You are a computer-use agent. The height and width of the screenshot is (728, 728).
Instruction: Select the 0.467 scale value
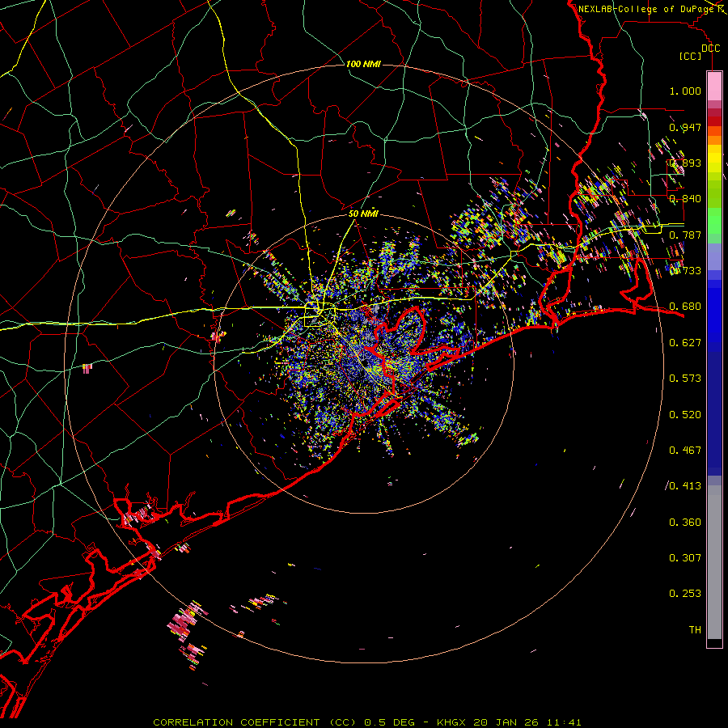pyautogui.click(x=685, y=451)
